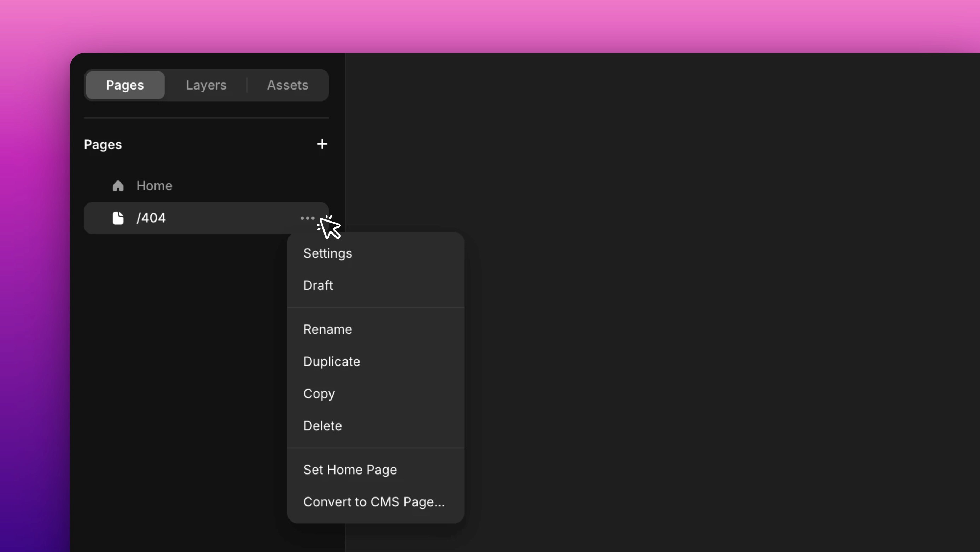Click the /404 page document icon
The width and height of the screenshot is (980, 552).
click(118, 218)
